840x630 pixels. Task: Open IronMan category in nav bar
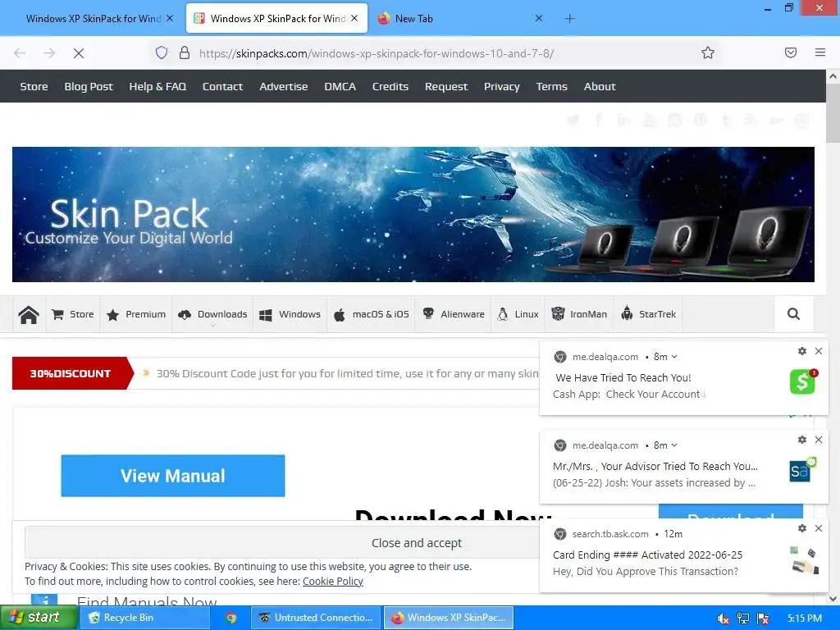pyautogui.click(x=578, y=314)
